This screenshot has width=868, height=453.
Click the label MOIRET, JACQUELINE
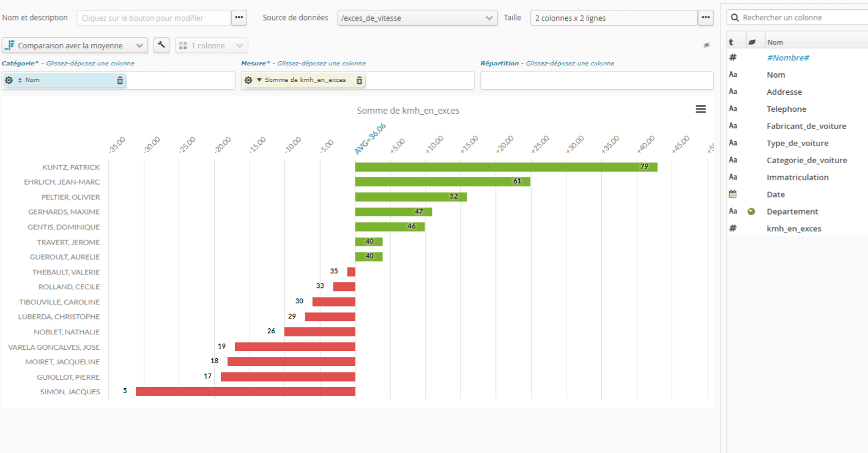coord(62,362)
